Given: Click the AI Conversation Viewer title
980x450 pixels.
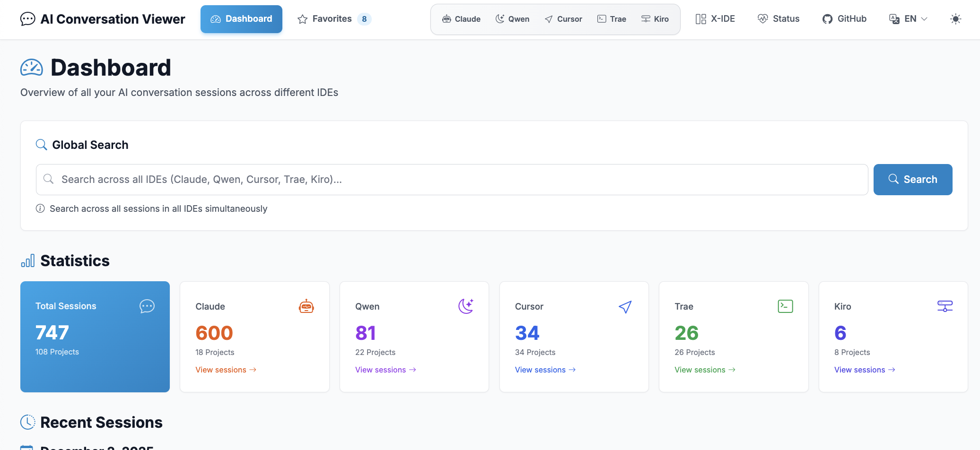Looking at the screenshot, I should [x=113, y=19].
